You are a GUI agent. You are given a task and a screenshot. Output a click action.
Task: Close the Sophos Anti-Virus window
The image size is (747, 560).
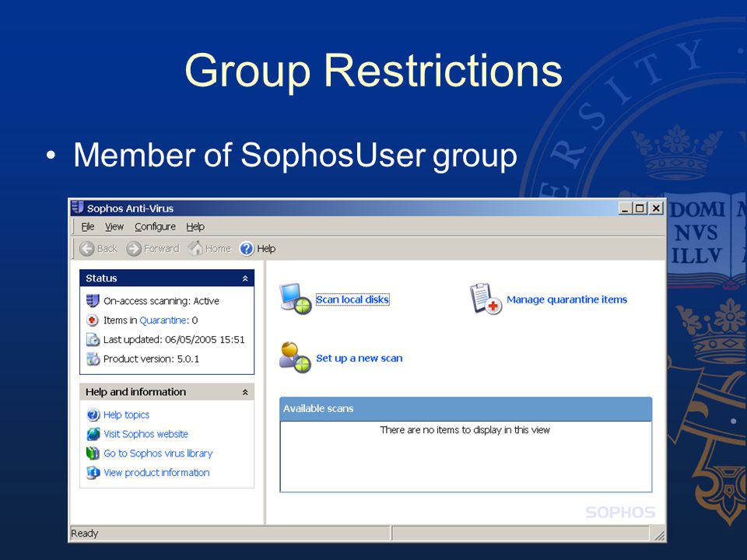656,208
